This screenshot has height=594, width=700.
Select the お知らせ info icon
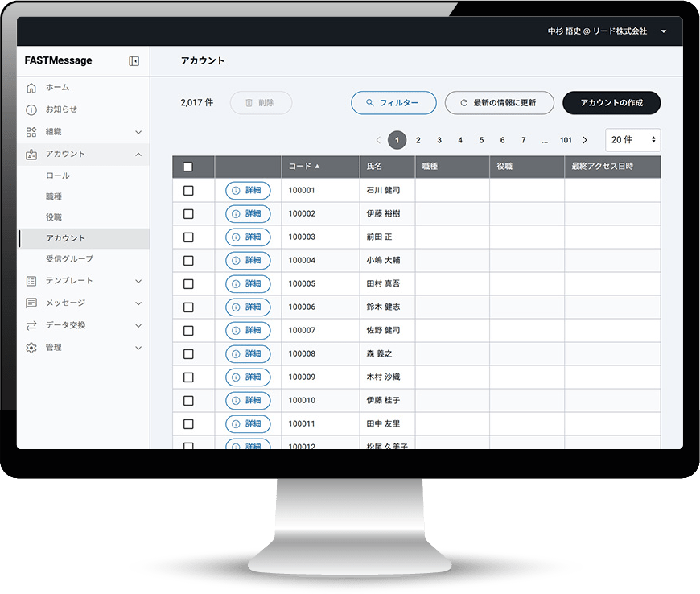click(32, 109)
